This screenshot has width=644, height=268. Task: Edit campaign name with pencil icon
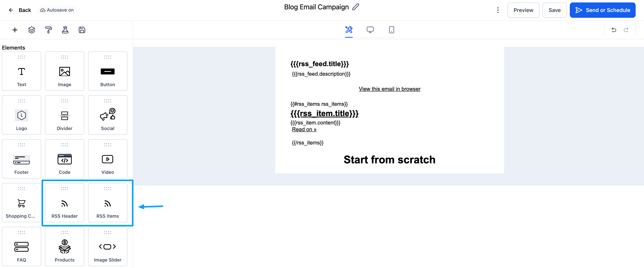coord(356,7)
